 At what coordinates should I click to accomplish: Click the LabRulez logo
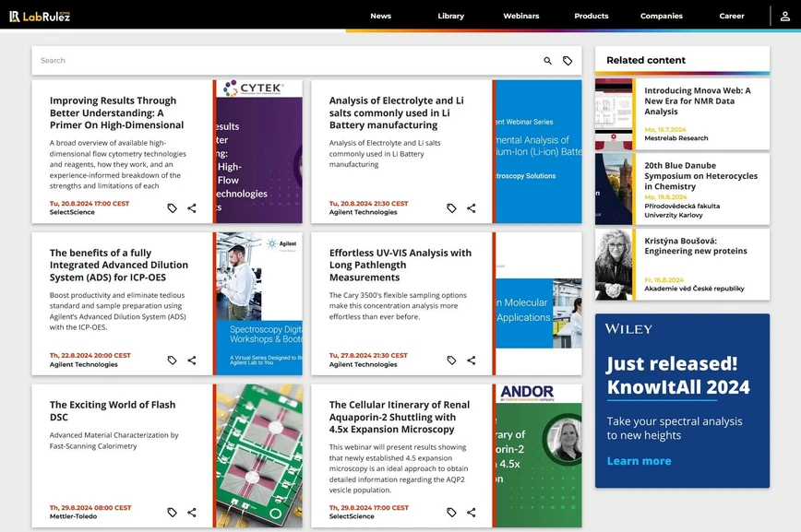(x=40, y=17)
